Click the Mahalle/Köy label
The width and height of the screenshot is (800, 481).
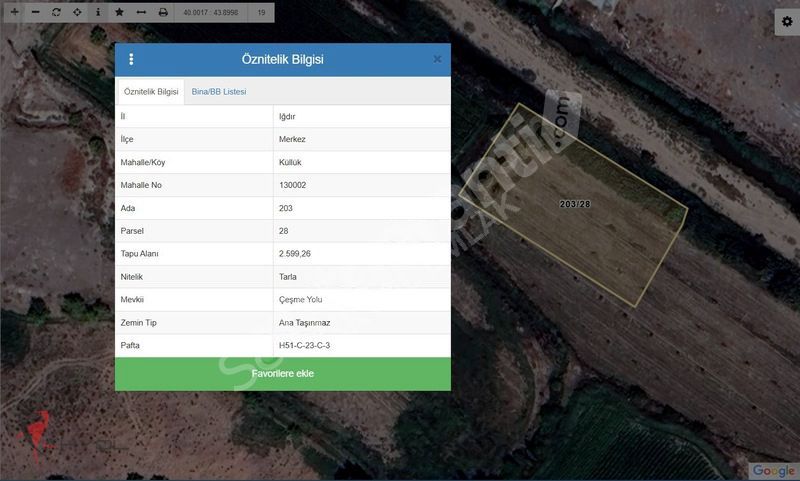[x=143, y=162]
